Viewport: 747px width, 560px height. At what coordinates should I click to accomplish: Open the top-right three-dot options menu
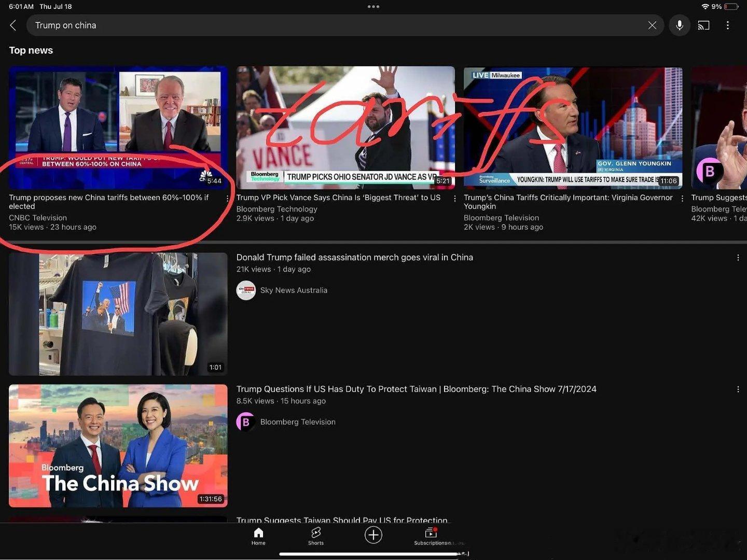pyautogui.click(x=728, y=25)
